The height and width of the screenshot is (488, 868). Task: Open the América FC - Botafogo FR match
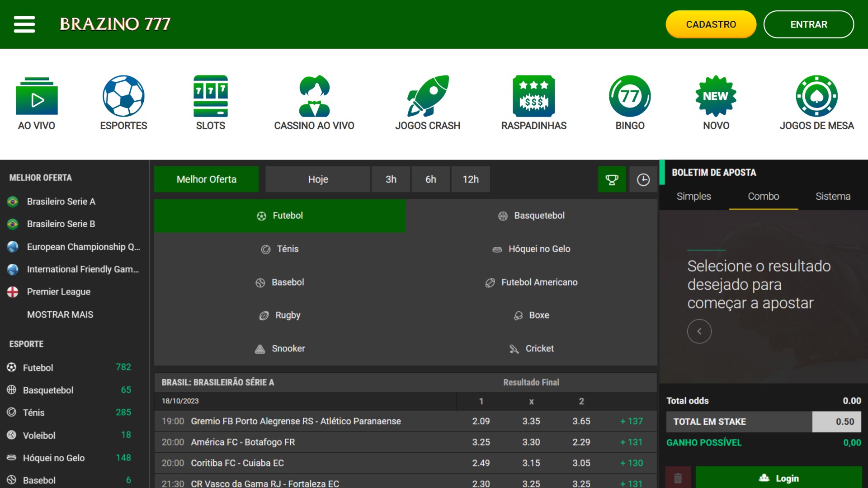coord(243,442)
